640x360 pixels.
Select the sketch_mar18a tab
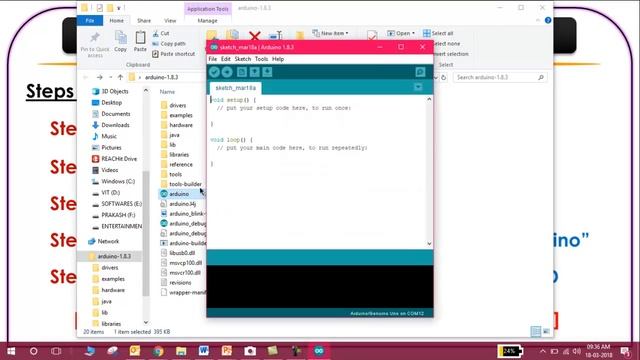(236, 88)
